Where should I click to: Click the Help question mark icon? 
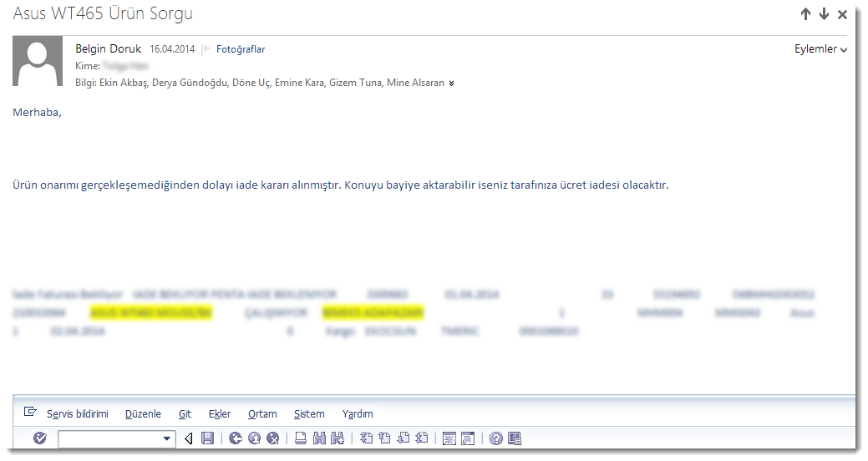pyautogui.click(x=496, y=438)
